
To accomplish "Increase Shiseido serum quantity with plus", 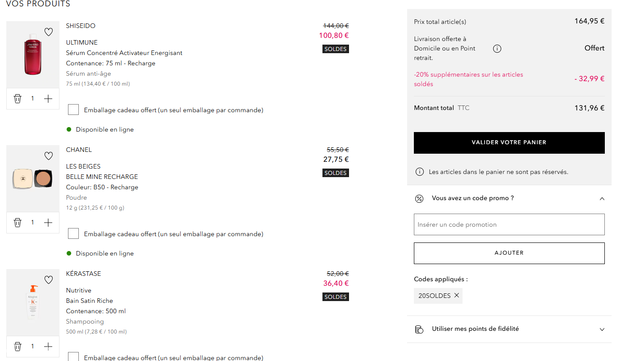I will pyautogui.click(x=48, y=99).
